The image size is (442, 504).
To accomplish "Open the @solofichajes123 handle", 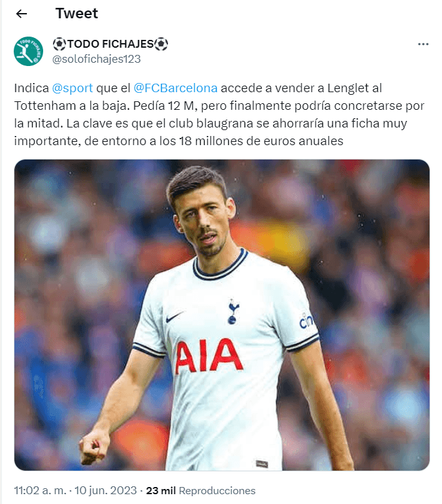I will (96, 59).
